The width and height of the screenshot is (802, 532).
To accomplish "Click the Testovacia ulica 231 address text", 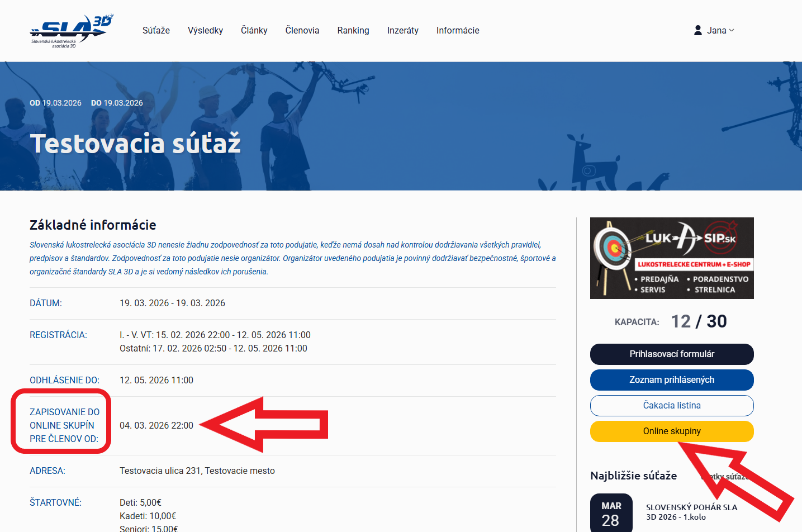I will tap(197, 471).
